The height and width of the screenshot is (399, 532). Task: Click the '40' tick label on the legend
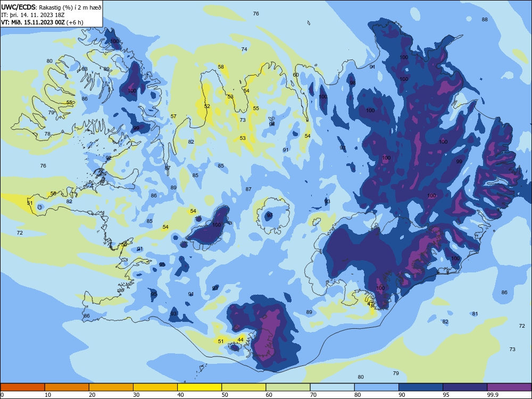tap(180, 395)
